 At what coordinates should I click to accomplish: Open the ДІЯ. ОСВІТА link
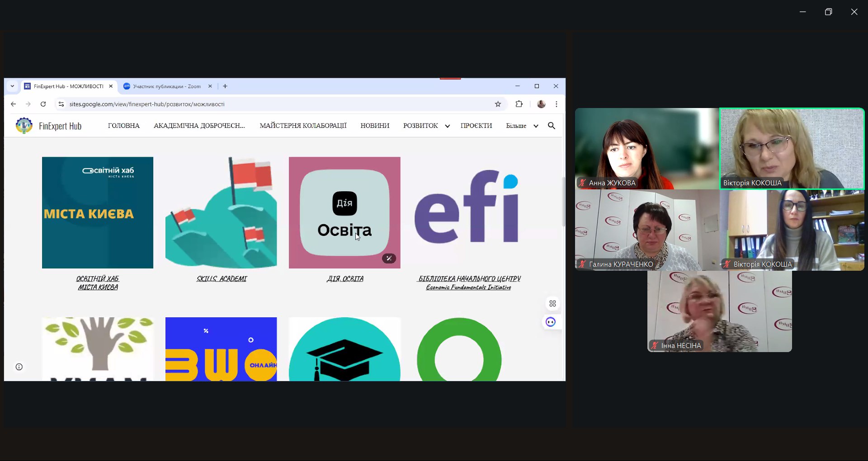pyautogui.click(x=345, y=279)
